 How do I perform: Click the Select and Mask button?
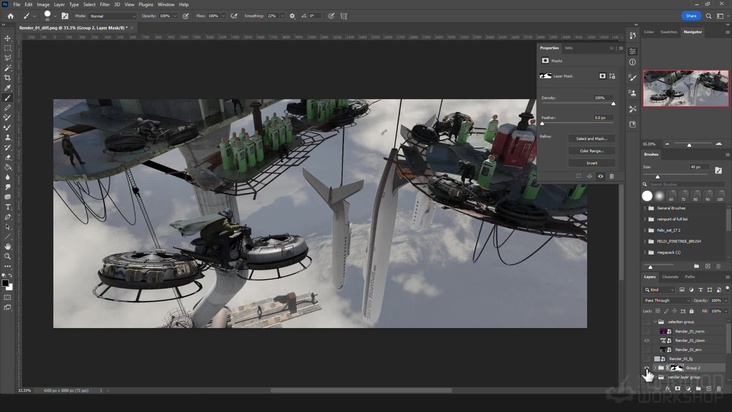click(x=591, y=139)
